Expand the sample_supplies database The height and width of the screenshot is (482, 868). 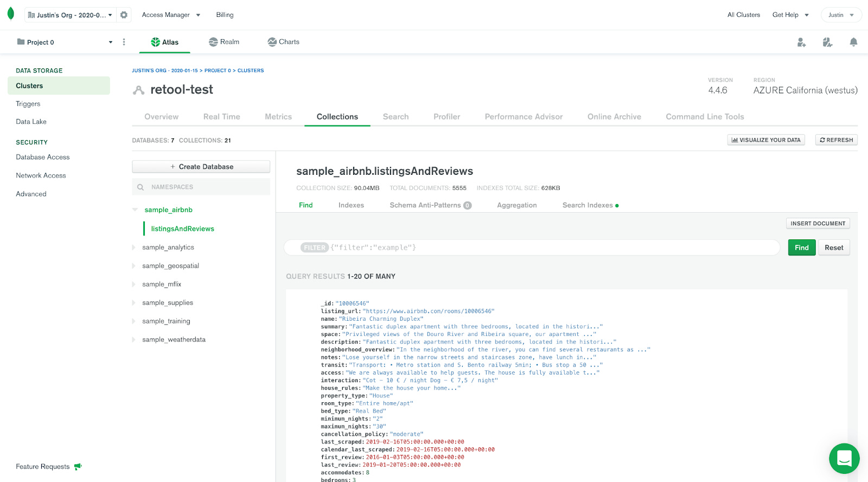pos(134,303)
